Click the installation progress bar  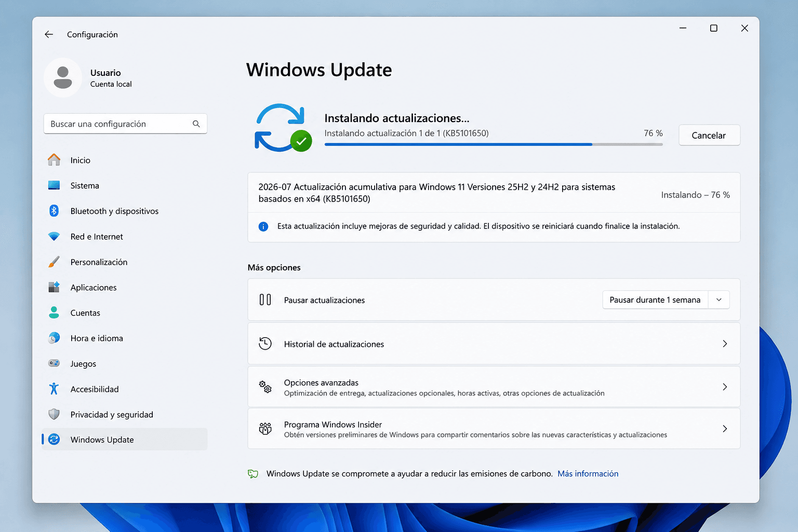494,144
